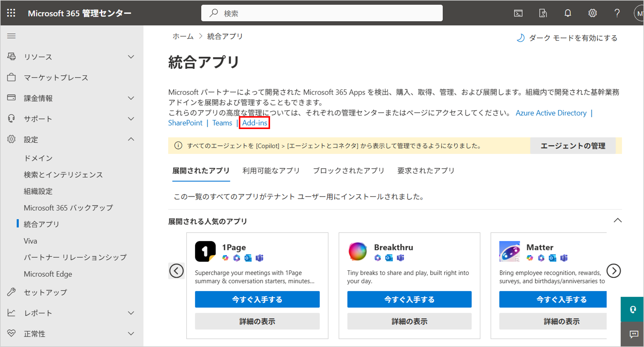Collapse navigation with the hamburger menu icon
This screenshot has height=347, width=644.
[x=11, y=36]
